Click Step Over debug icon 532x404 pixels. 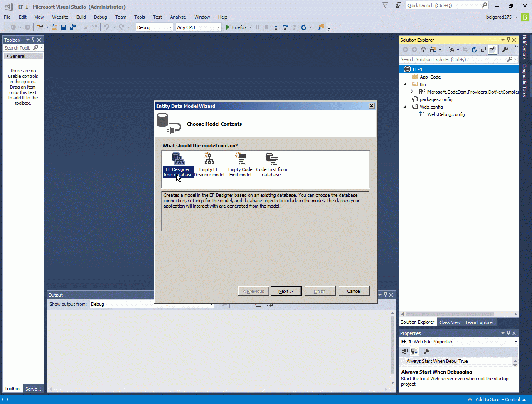pos(285,27)
